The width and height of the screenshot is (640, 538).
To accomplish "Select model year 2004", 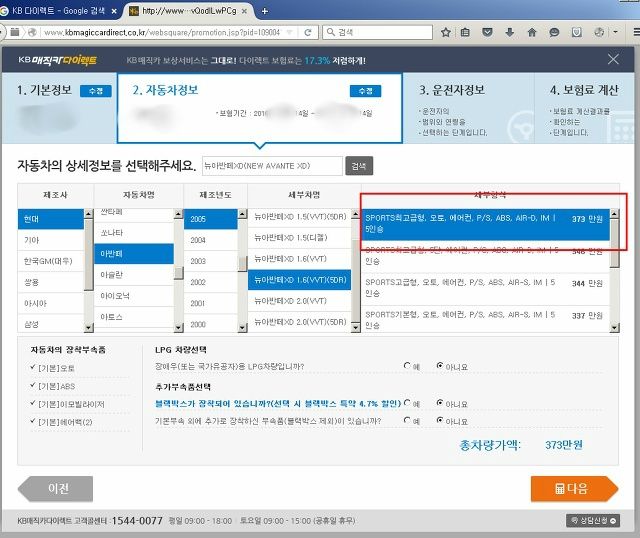I will pos(211,240).
